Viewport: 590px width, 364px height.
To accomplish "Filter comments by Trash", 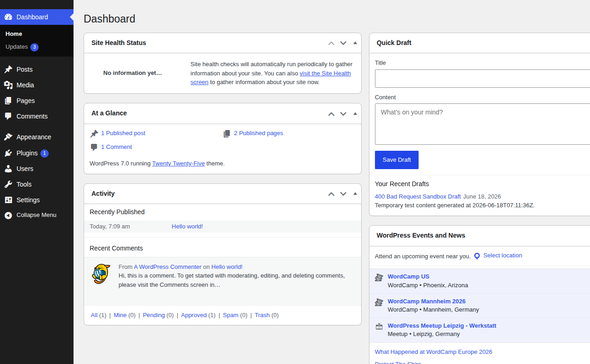I will point(262,315).
